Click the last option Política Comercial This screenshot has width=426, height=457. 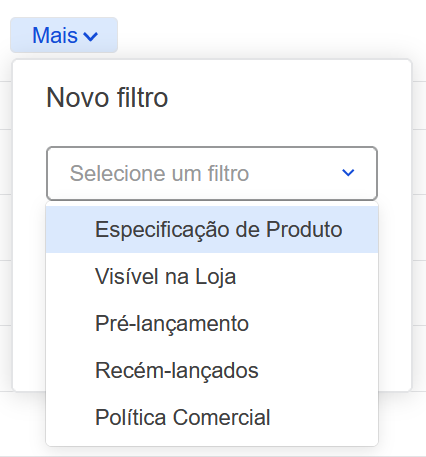(212, 417)
